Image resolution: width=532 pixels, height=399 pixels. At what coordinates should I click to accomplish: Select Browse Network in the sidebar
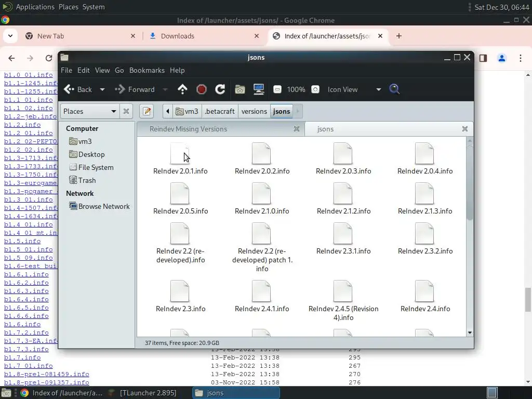click(x=99, y=206)
